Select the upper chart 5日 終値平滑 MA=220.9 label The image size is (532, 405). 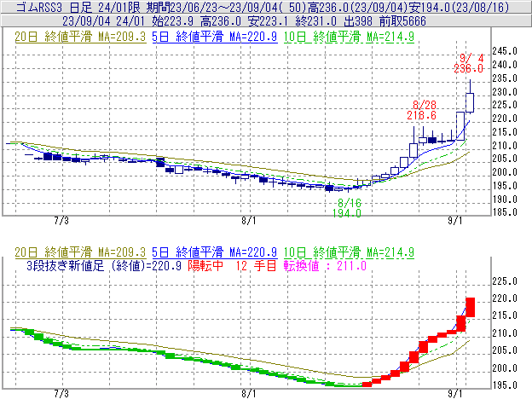[215, 37]
